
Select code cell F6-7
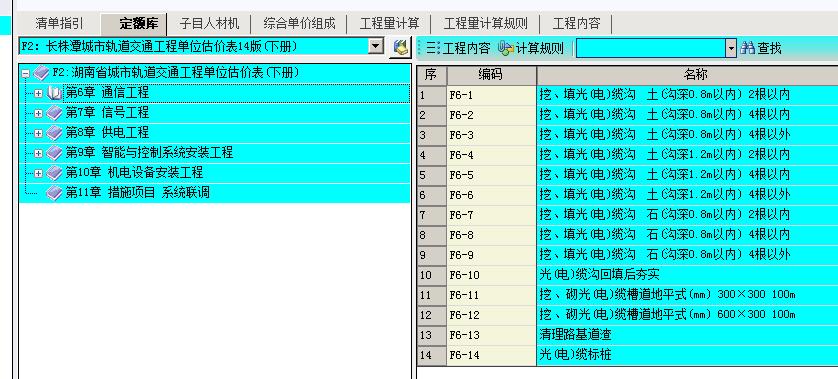tap(491, 215)
